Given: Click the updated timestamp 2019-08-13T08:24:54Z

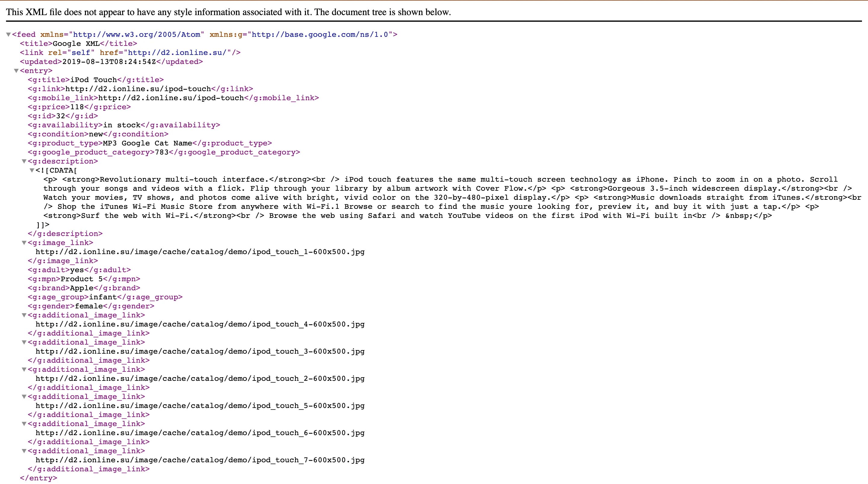Looking at the screenshot, I should (x=109, y=62).
